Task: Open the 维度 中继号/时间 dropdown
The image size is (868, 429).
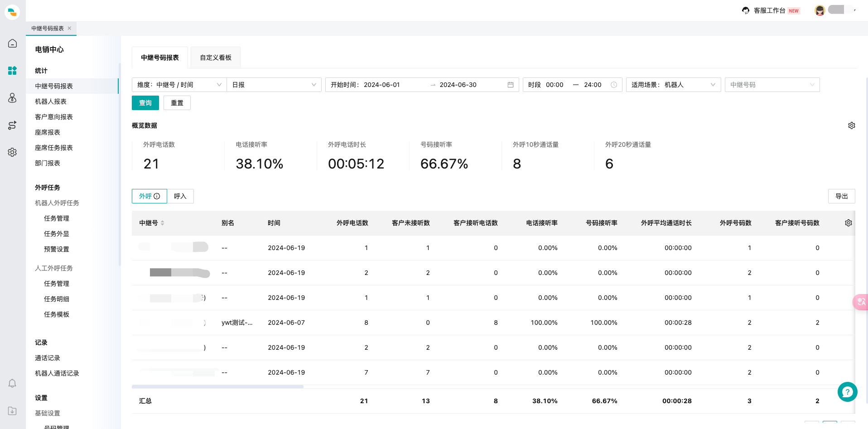Action: pos(179,85)
